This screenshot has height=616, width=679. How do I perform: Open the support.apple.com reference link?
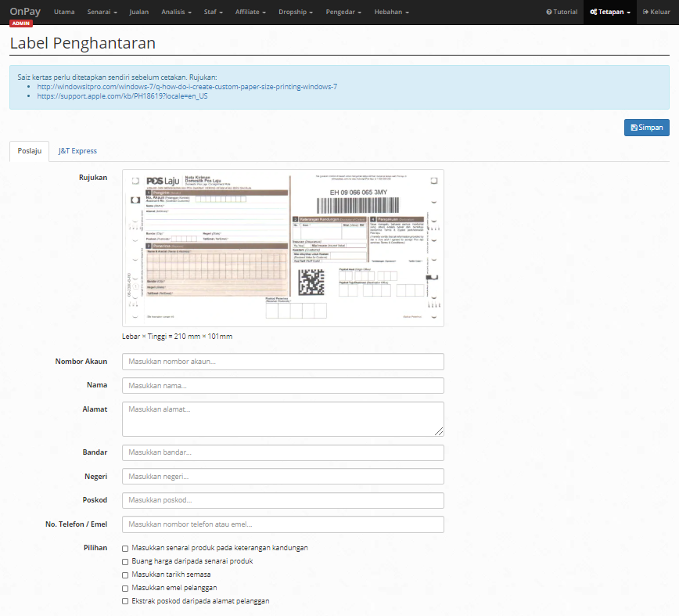pyautogui.click(x=122, y=96)
